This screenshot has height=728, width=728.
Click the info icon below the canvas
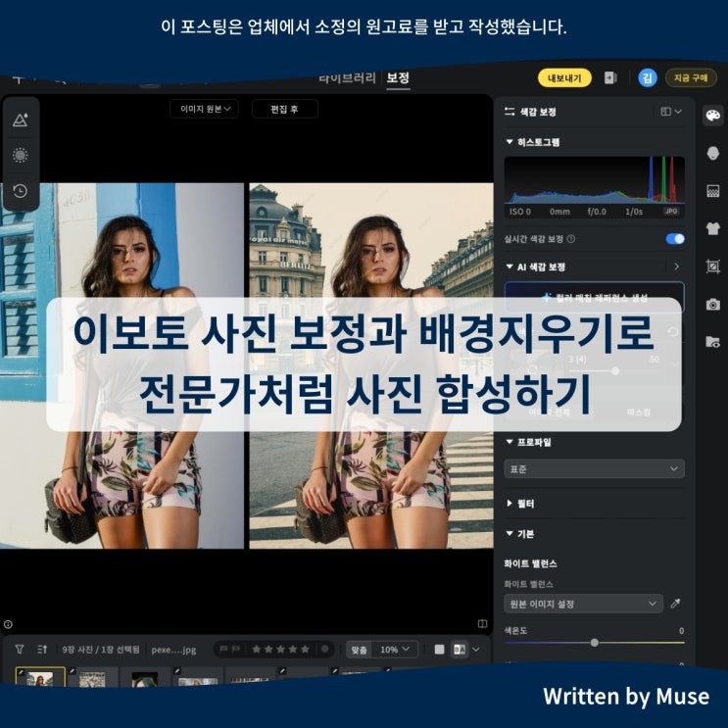coord(8,624)
